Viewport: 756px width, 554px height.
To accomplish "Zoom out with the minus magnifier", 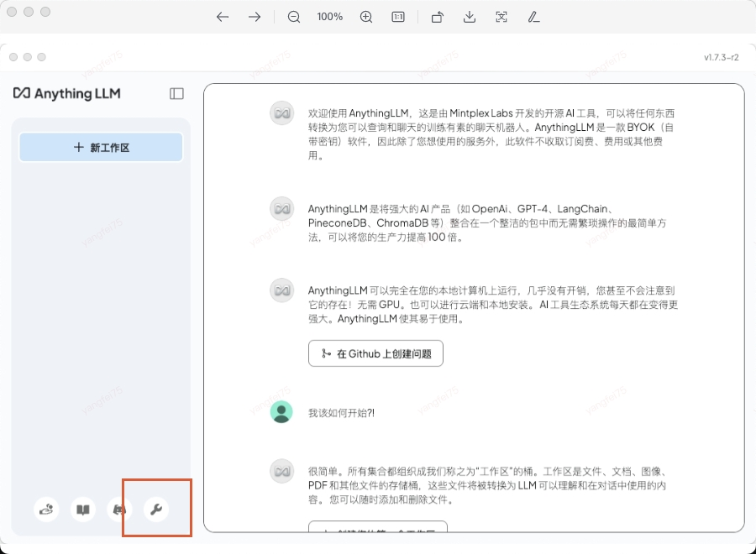I will click(294, 17).
